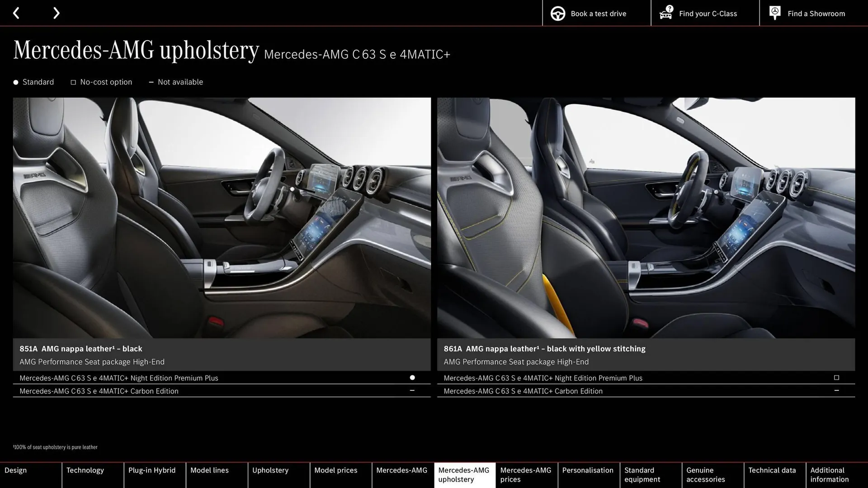Viewport: 868px width, 488px height.
Task: Click the Book a test drive button
Action: pos(596,13)
